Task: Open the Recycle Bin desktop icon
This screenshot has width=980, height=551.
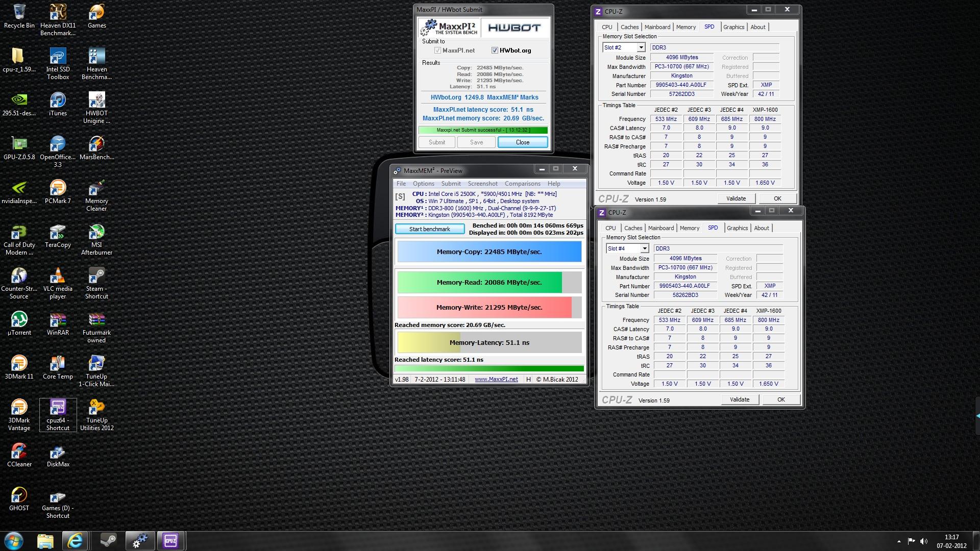Action: (x=19, y=16)
